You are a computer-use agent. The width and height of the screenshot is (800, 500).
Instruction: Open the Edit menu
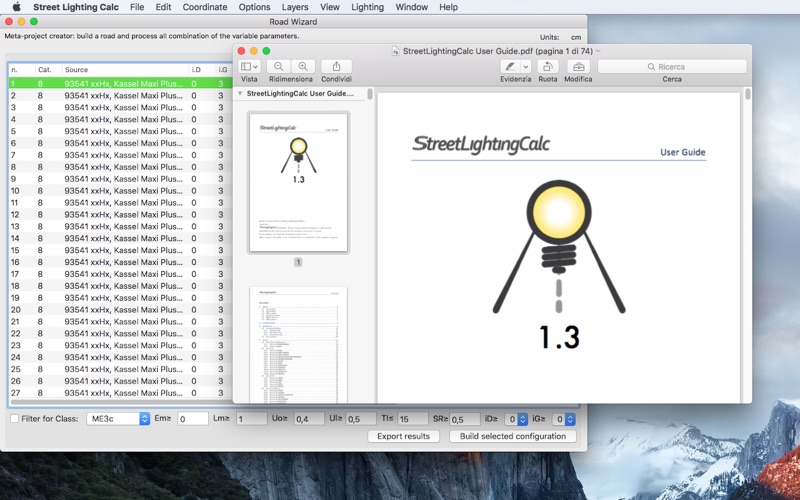click(x=163, y=7)
